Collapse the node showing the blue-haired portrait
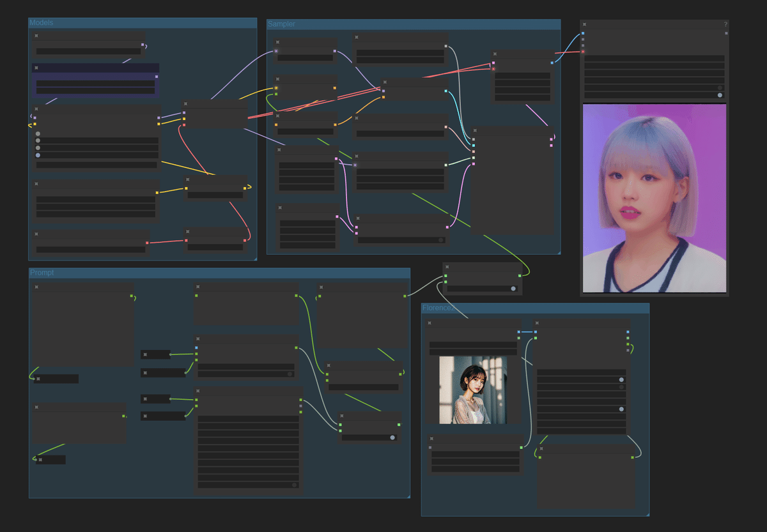The image size is (767, 532). (584, 24)
